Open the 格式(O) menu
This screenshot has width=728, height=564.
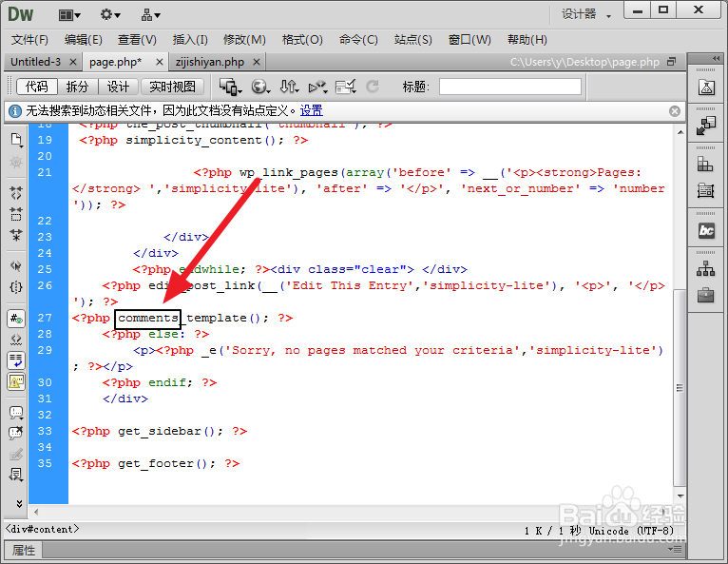click(302, 40)
